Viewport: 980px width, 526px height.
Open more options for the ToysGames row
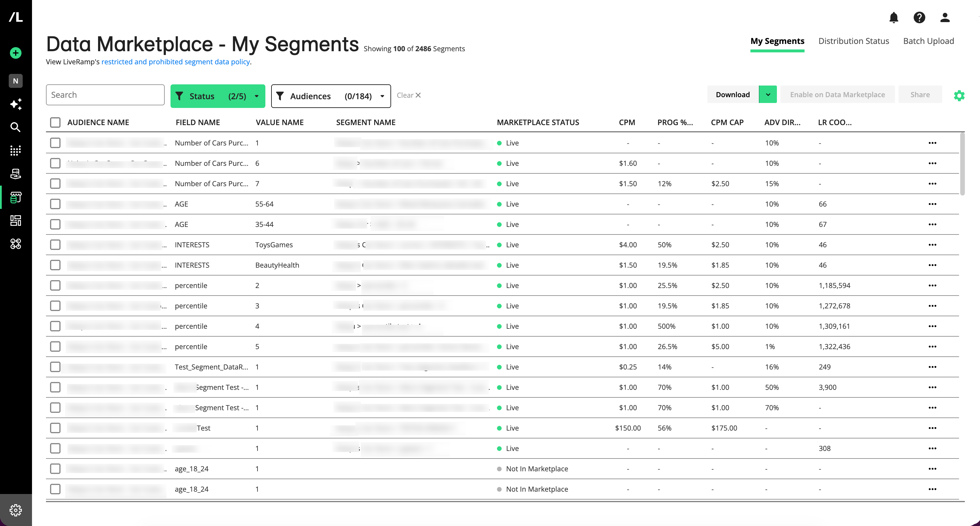click(933, 245)
